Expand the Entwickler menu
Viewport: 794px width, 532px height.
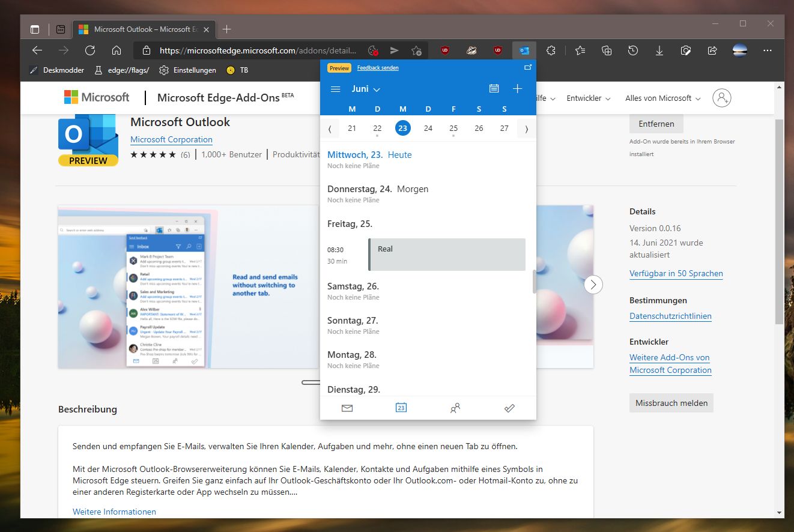(x=589, y=98)
